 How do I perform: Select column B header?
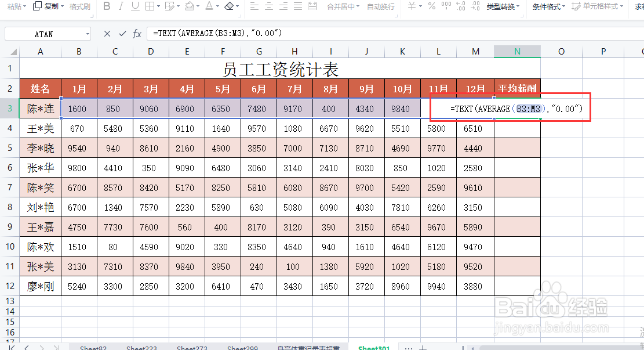79,52
